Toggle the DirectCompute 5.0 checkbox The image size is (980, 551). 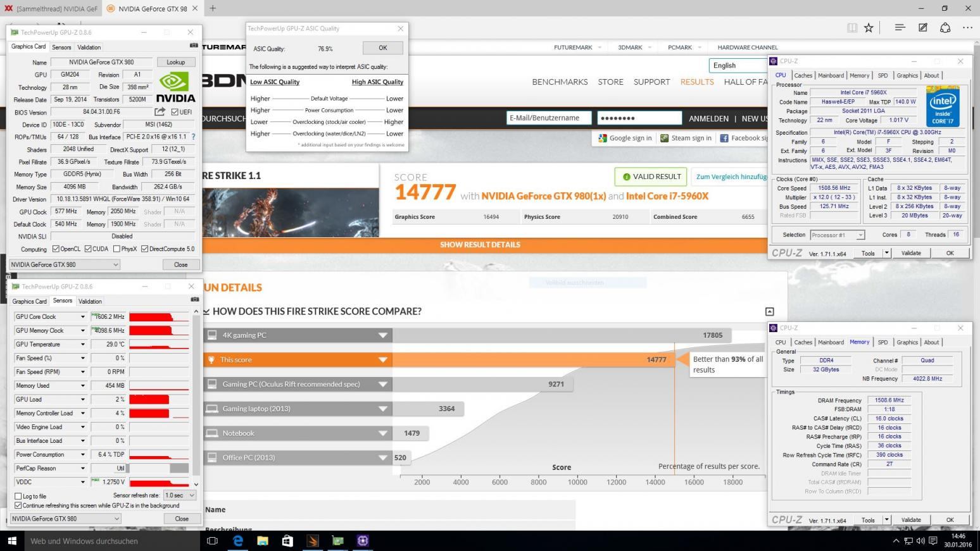point(144,249)
